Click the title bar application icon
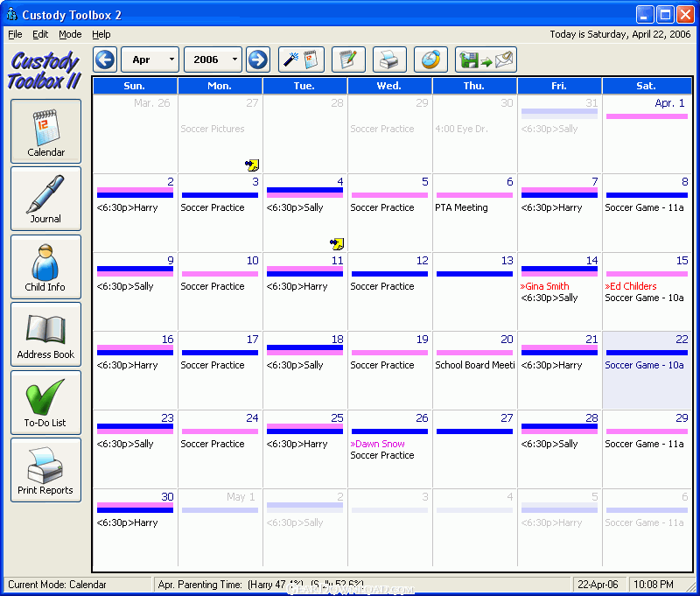Viewport: 700px width, 596px height. coord(12,14)
